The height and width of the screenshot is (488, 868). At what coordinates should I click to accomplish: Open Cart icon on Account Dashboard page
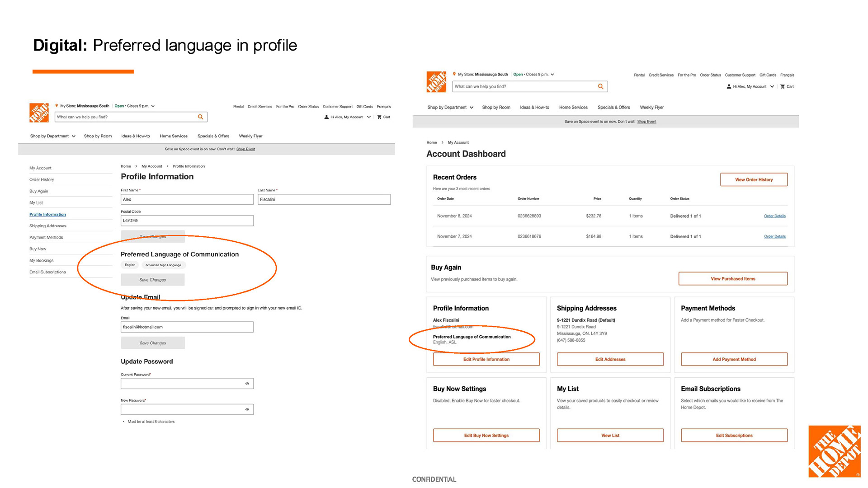pos(783,86)
